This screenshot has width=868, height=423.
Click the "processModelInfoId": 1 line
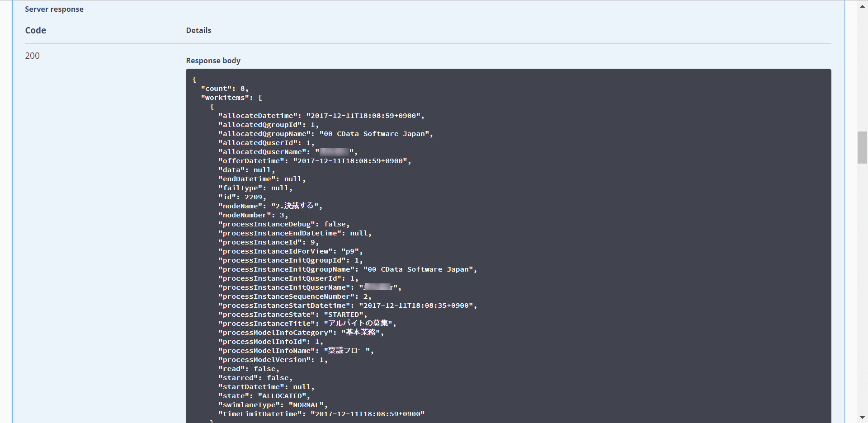(x=271, y=342)
